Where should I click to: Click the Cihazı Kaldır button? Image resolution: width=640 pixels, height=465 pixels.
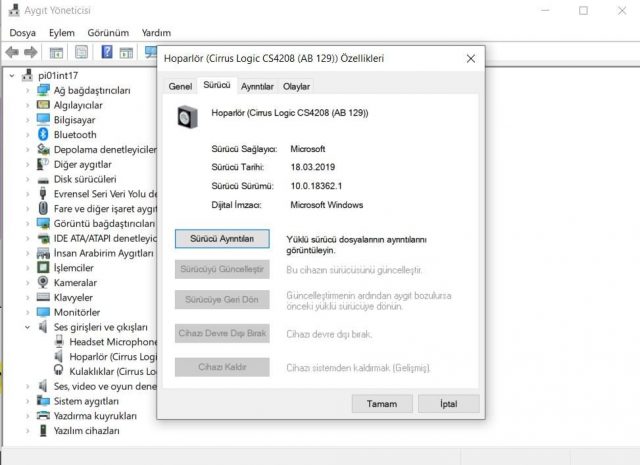click(x=222, y=367)
